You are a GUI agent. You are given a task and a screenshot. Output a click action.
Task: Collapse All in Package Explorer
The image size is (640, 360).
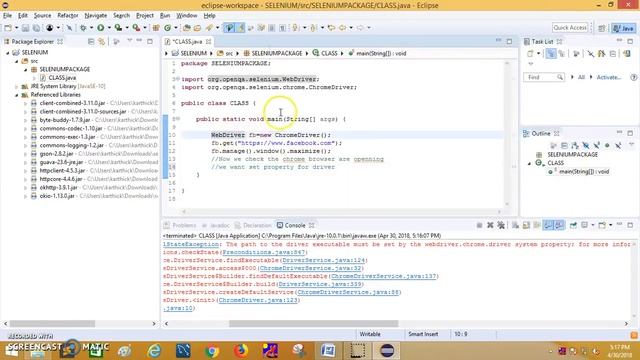[91, 42]
